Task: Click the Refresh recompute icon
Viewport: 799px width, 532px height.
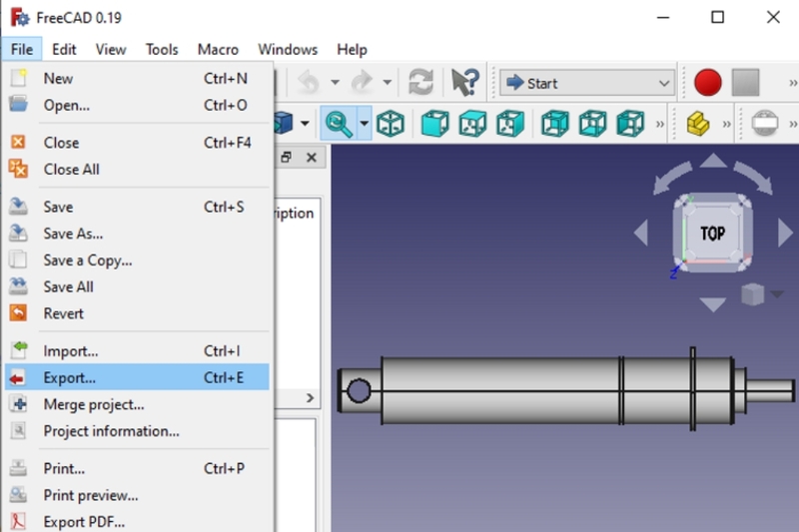Action: (420, 82)
